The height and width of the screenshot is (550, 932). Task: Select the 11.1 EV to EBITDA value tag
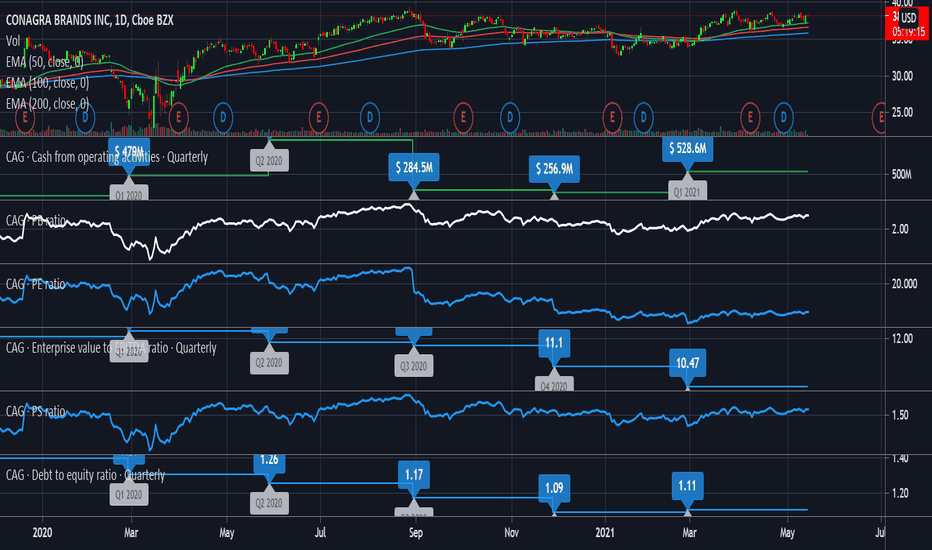(554, 343)
